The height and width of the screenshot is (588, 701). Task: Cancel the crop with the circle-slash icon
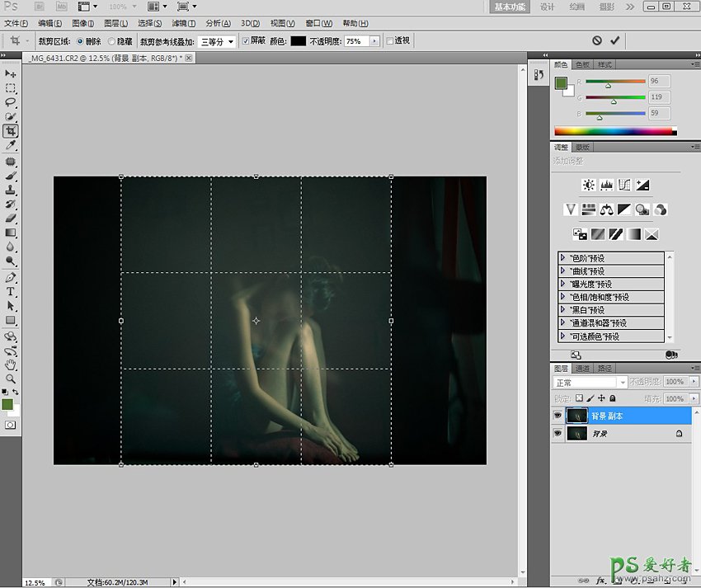[597, 40]
